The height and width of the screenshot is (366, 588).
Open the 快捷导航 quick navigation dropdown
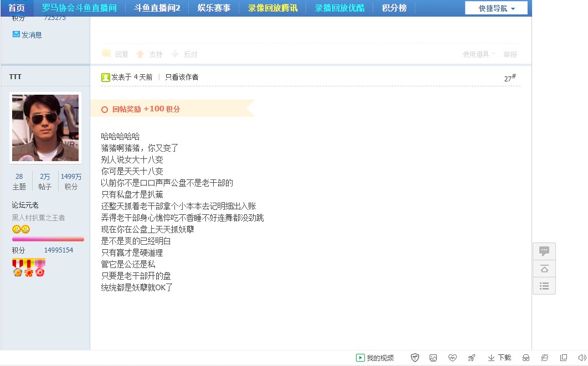coord(496,8)
